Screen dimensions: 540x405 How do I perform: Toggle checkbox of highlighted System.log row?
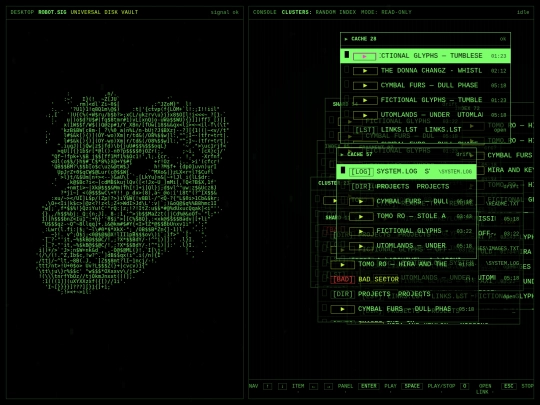343,170
